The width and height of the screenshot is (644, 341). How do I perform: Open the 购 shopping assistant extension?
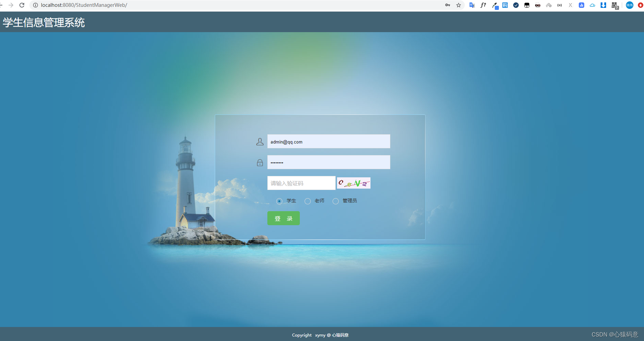[505, 5]
